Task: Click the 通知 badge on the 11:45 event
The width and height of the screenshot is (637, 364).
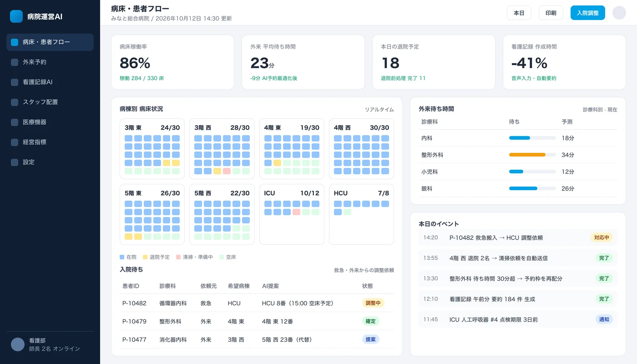Action: pos(604,319)
